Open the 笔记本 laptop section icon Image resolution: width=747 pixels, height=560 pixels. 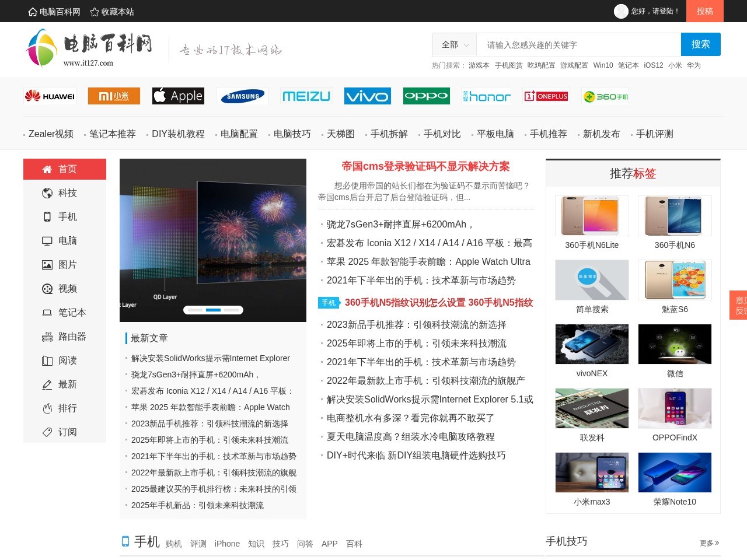(47, 313)
